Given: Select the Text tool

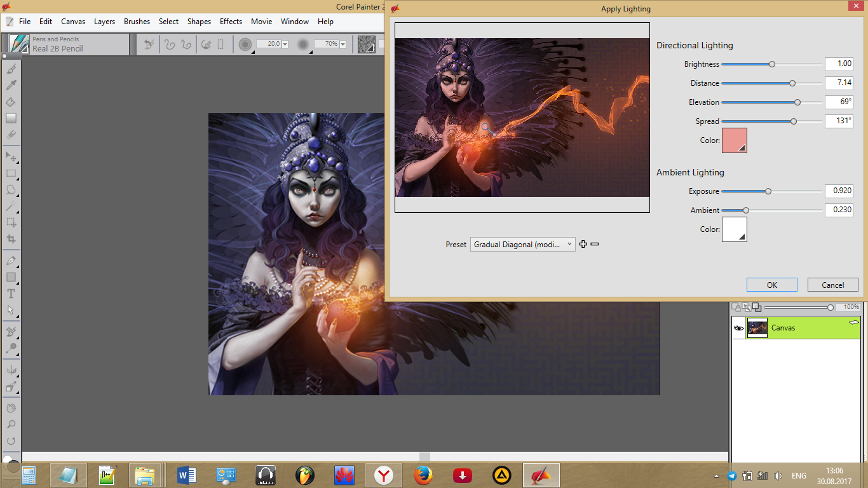Looking at the screenshot, I should [11, 294].
